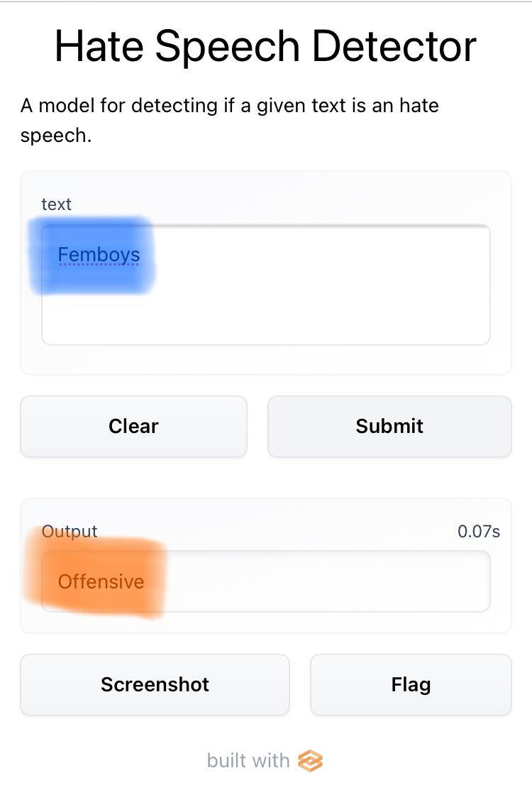Take a screenshot with Screenshot button
The width and height of the screenshot is (532, 785).
(x=155, y=684)
